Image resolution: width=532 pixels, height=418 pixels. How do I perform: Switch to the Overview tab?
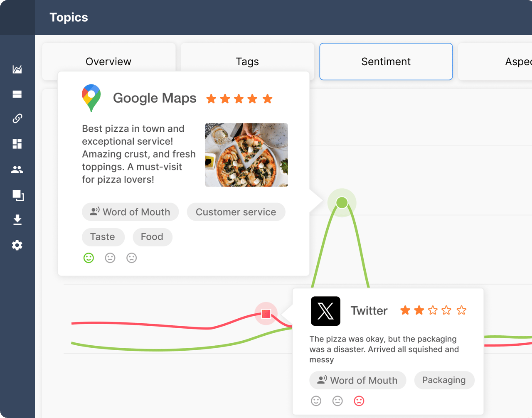click(108, 61)
